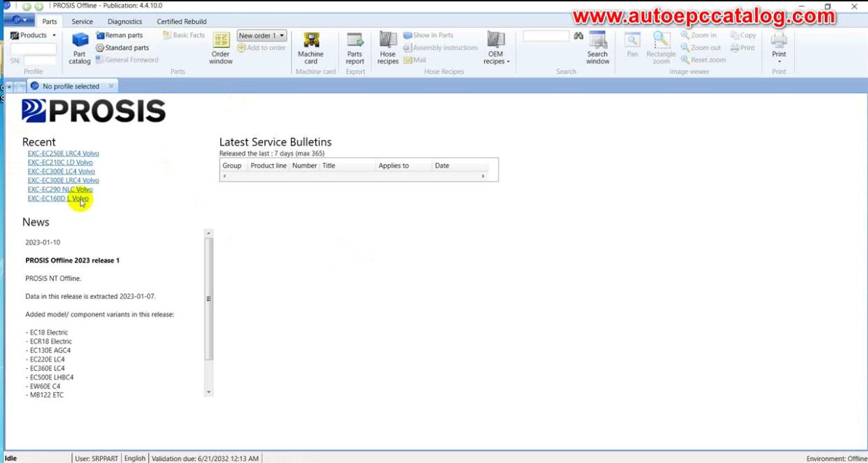The width and height of the screenshot is (868, 463).
Task: Click Show in Parts in Hose Recipes group
Action: 428,36
